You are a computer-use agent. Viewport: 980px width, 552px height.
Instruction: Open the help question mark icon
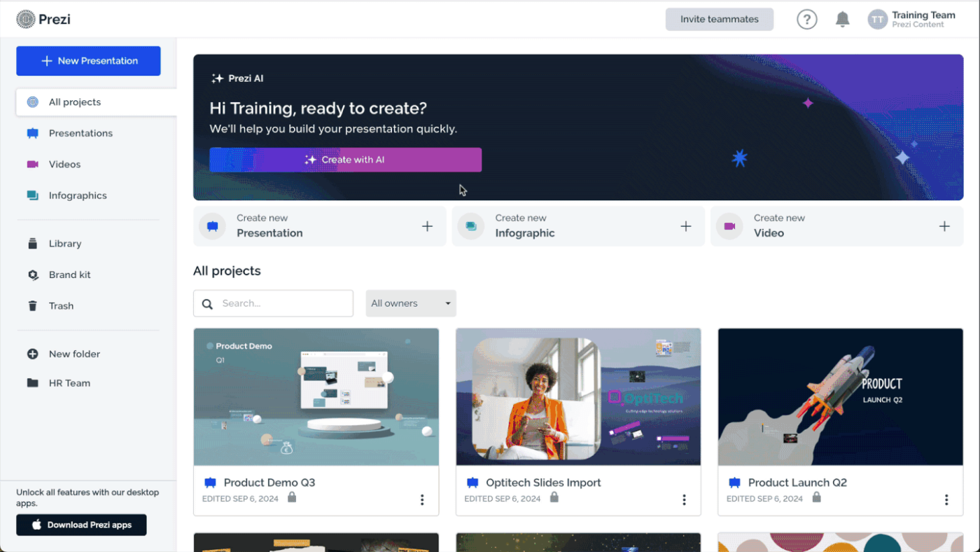tap(807, 20)
